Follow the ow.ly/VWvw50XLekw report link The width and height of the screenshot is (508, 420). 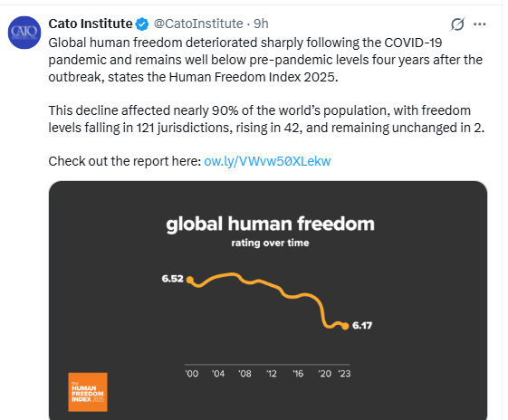click(x=267, y=161)
